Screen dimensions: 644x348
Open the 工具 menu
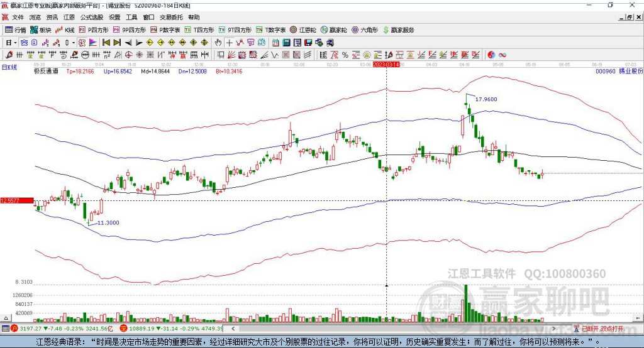(131, 17)
